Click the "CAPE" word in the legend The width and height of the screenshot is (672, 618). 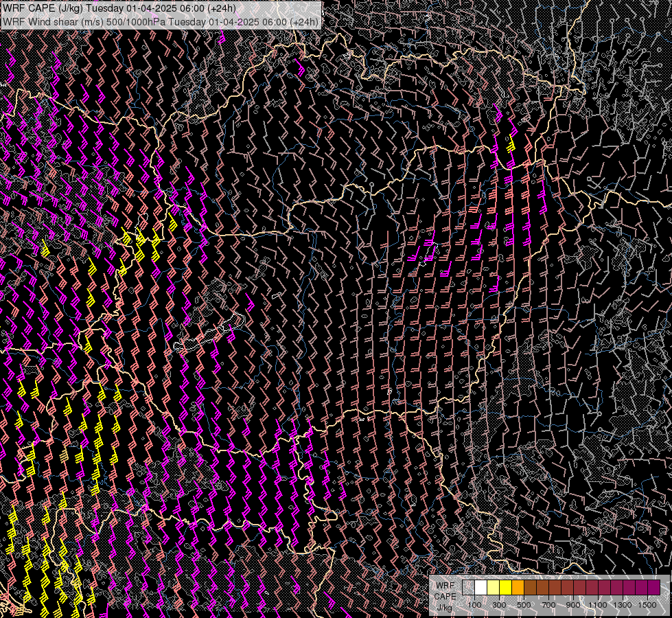445,597
